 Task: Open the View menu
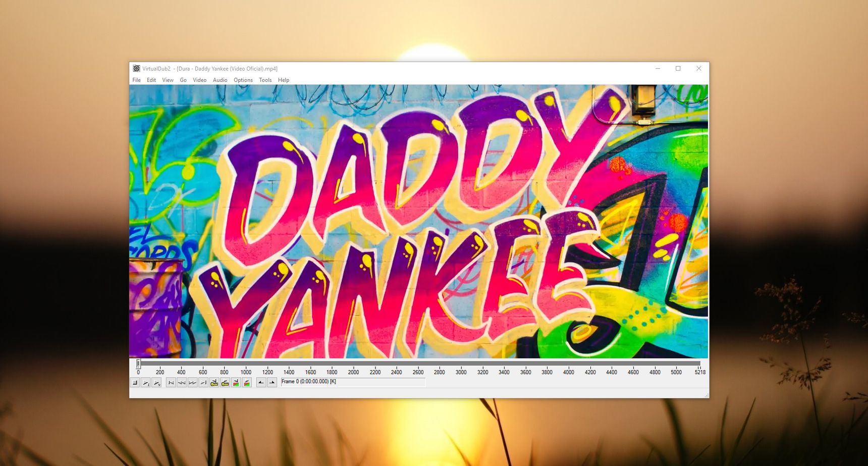[168, 80]
